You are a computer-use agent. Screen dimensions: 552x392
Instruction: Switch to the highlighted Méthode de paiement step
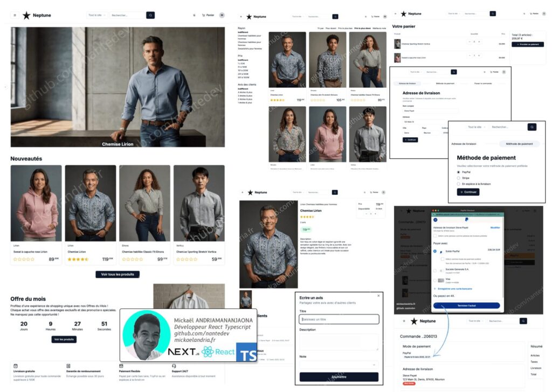[519, 144]
